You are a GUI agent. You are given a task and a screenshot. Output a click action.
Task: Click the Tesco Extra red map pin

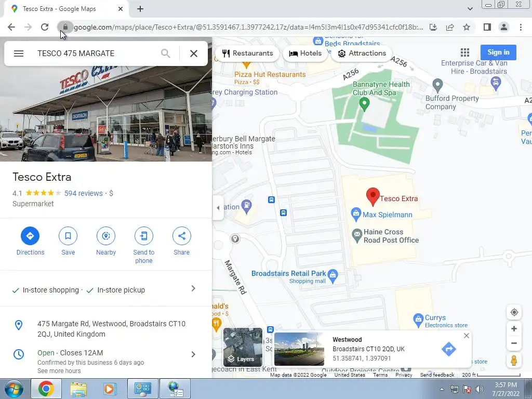pos(373,196)
